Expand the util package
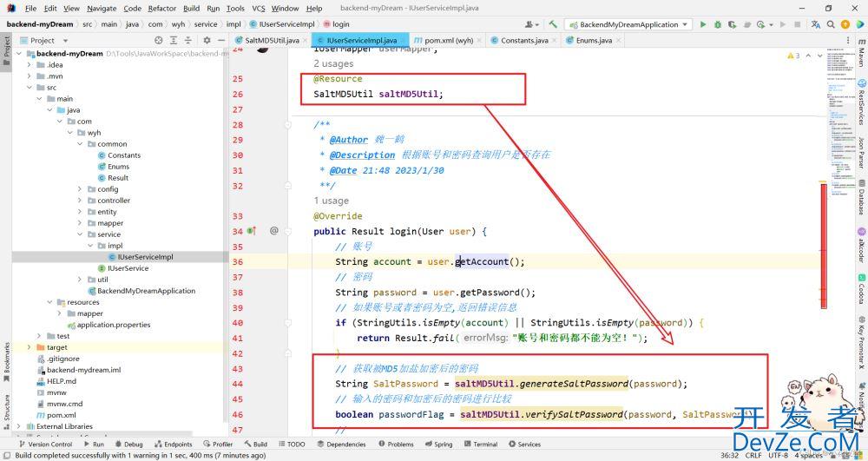 pyautogui.click(x=80, y=280)
